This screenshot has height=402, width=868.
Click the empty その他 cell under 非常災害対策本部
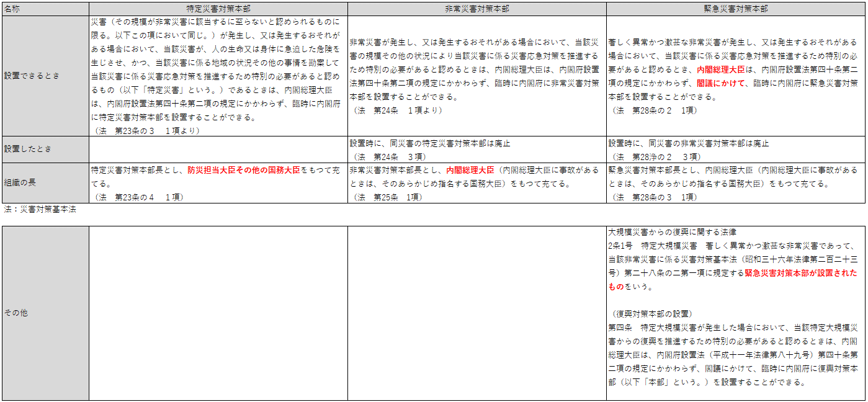coord(477,313)
